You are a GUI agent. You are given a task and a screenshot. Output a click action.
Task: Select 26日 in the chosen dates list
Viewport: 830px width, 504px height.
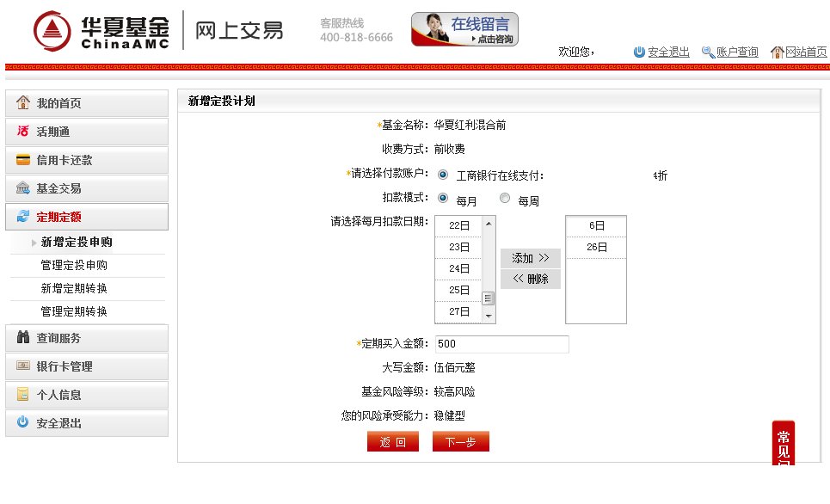point(595,247)
